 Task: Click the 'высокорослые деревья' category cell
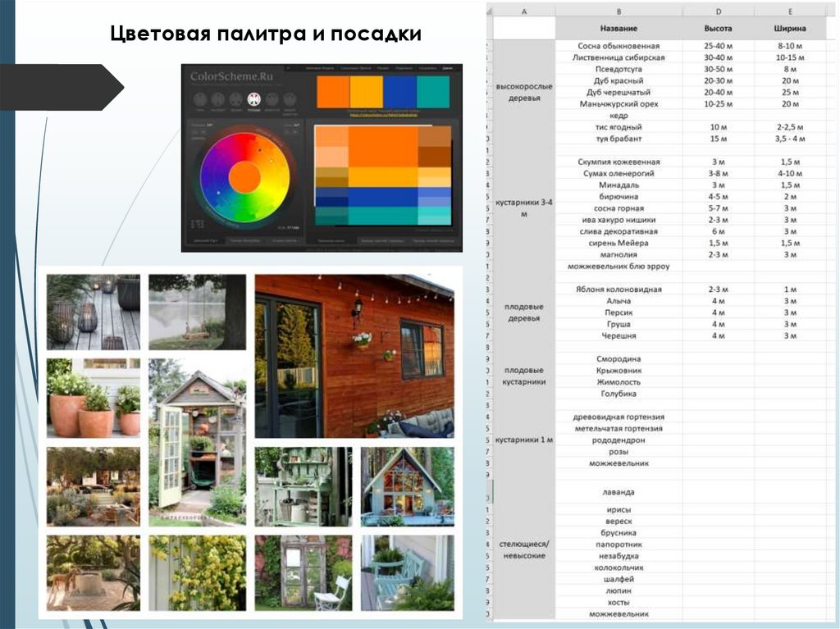[x=524, y=92]
